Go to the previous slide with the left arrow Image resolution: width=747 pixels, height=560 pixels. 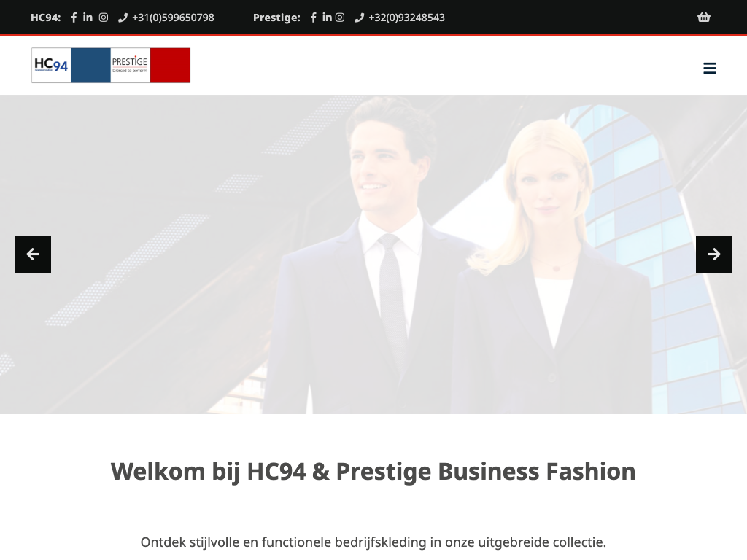pyautogui.click(x=33, y=254)
